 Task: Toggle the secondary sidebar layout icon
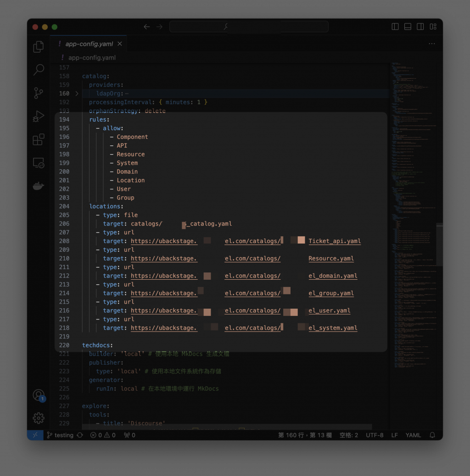(x=420, y=27)
